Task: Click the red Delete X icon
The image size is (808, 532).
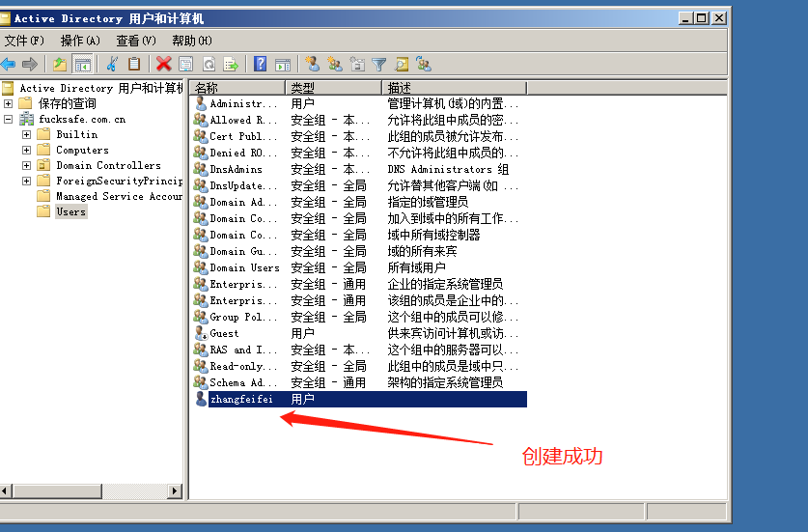Action: [x=164, y=64]
